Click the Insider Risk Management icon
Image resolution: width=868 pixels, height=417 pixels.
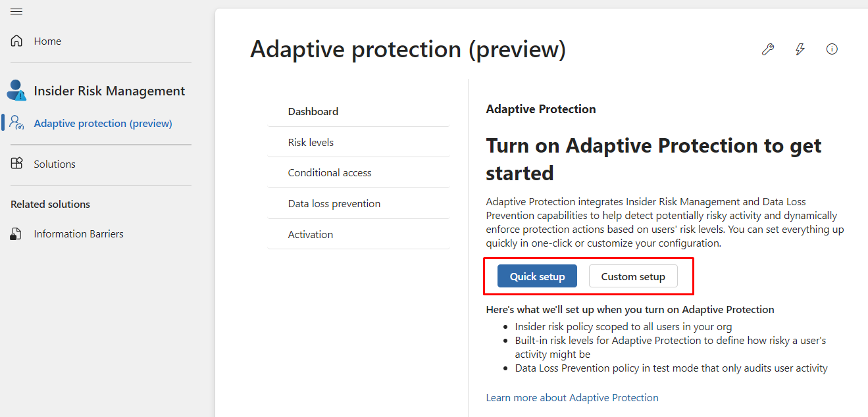click(x=16, y=91)
